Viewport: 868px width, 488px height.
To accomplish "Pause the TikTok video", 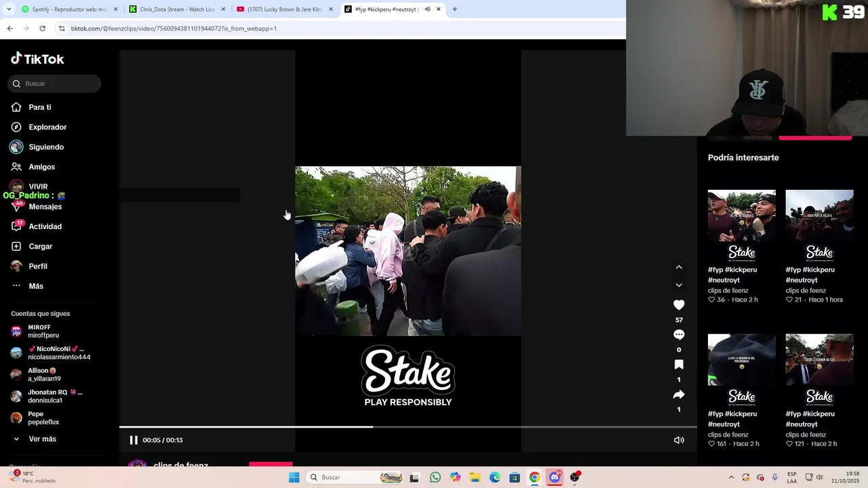I will point(134,440).
